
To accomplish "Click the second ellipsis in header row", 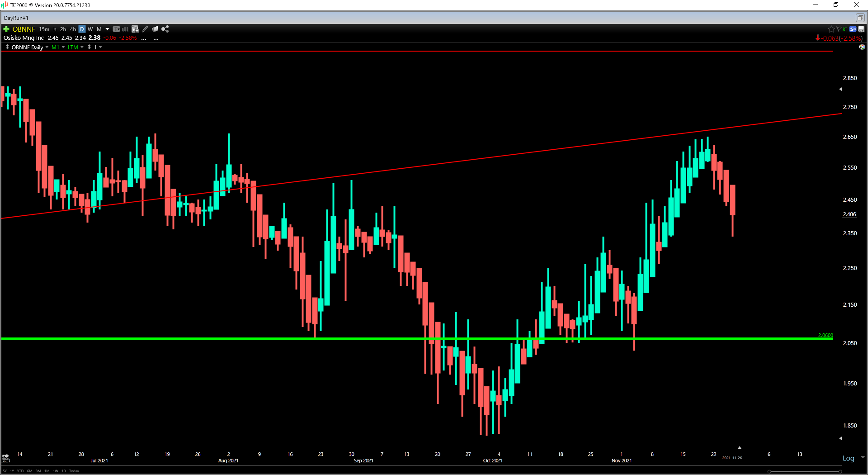I will (156, 38).
